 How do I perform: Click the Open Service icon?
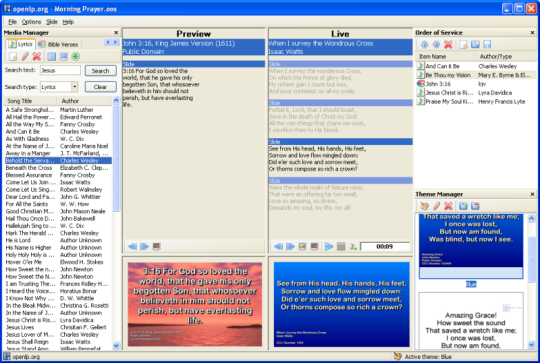coord(475,44)
